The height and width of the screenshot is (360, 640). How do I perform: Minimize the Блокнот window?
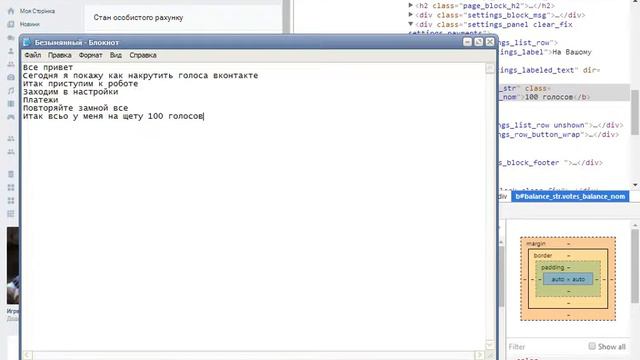tap(467, 42)
